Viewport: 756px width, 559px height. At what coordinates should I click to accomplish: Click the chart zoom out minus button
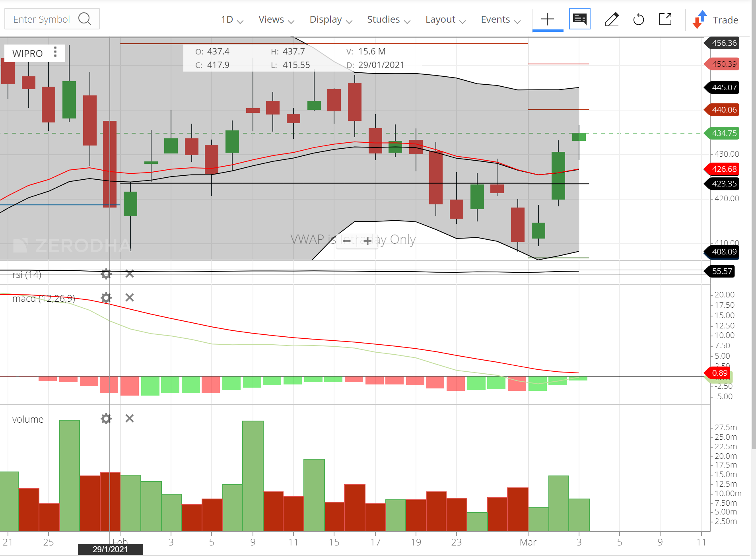click(346, 241)
